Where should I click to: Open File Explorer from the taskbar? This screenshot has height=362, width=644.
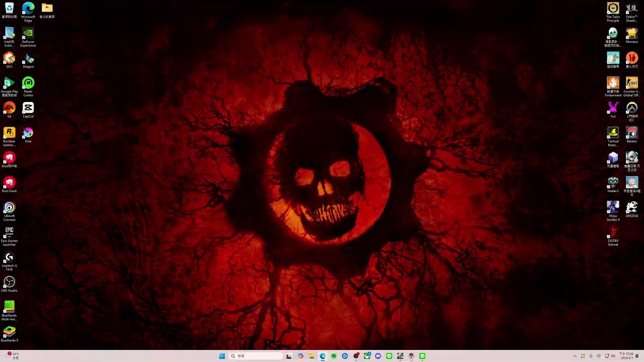point(311,356)
